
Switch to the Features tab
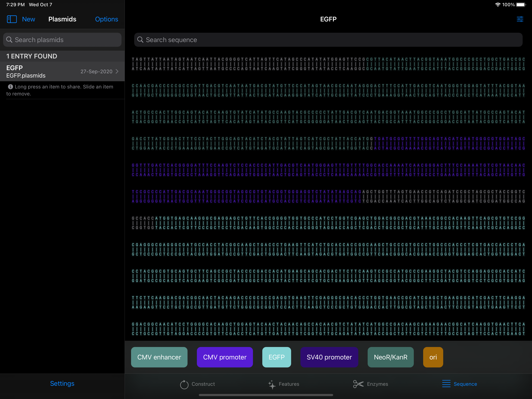pyautogui.click(x=289, y=384)
